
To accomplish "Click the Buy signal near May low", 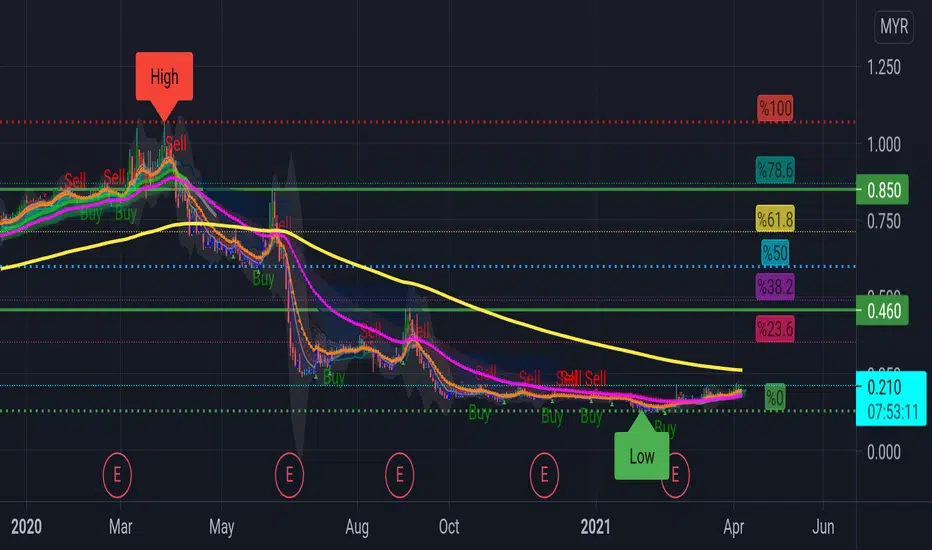I will click(263, 278).
